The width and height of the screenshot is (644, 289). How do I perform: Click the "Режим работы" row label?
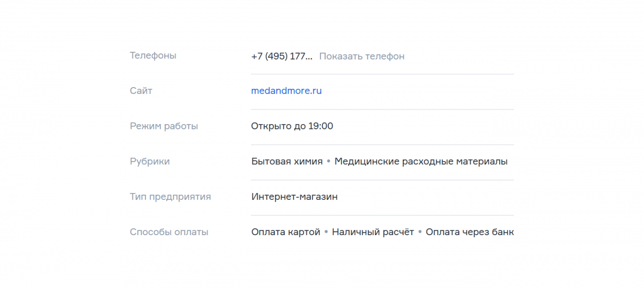(x=164, y=126)
